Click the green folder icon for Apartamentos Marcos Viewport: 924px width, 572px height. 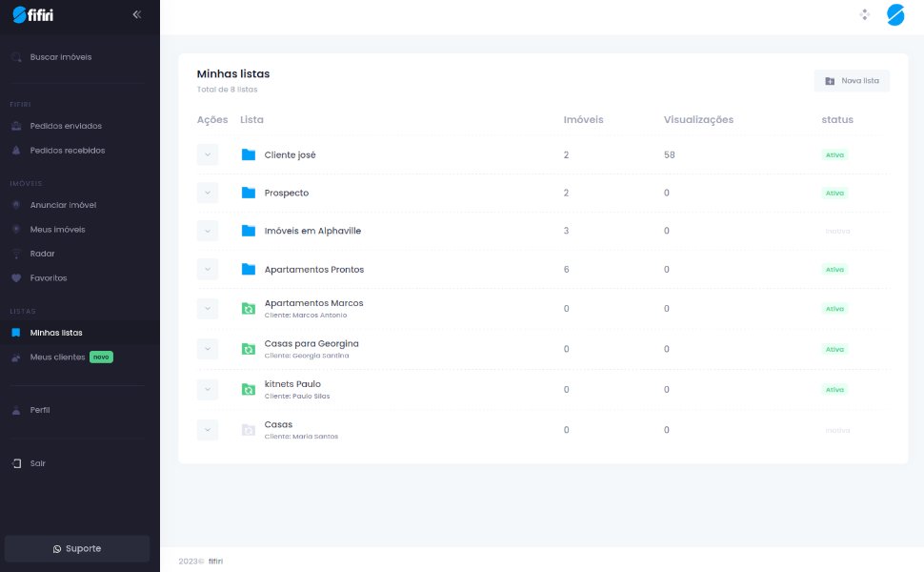click(249, 309)
